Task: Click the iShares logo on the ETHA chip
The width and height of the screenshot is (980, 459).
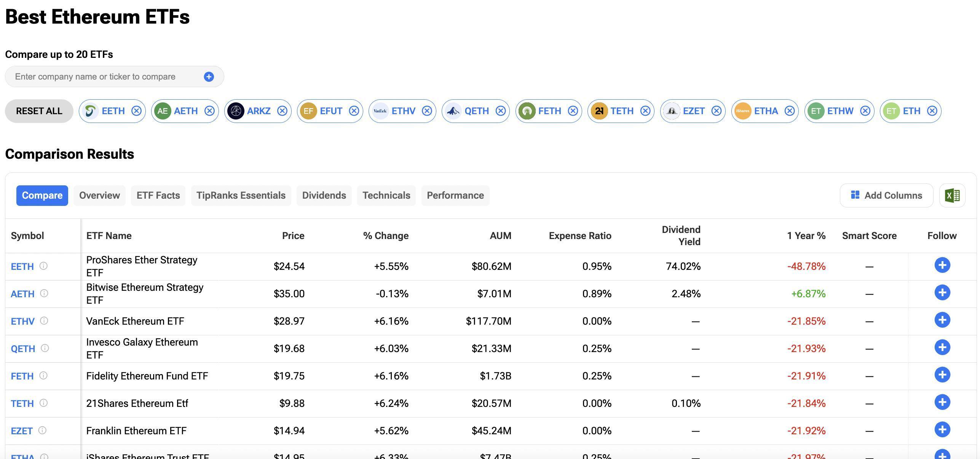Action: (x=742, y=111)
